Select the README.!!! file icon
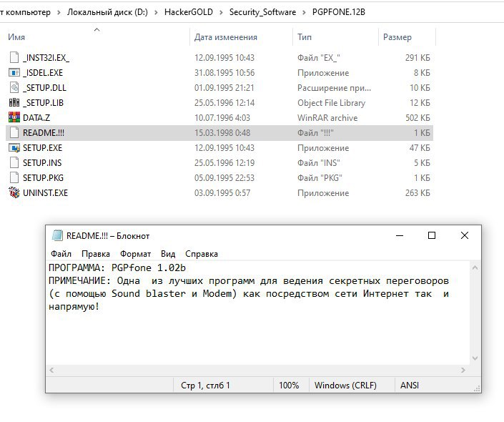 (x=14, y=133)
